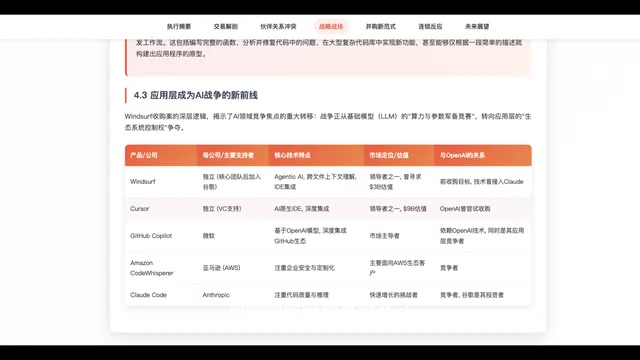Click the 领导者之一, $9B估值 cell
Image resolution: width=640 pixels, height=360 pixels.
pos(398,209)
